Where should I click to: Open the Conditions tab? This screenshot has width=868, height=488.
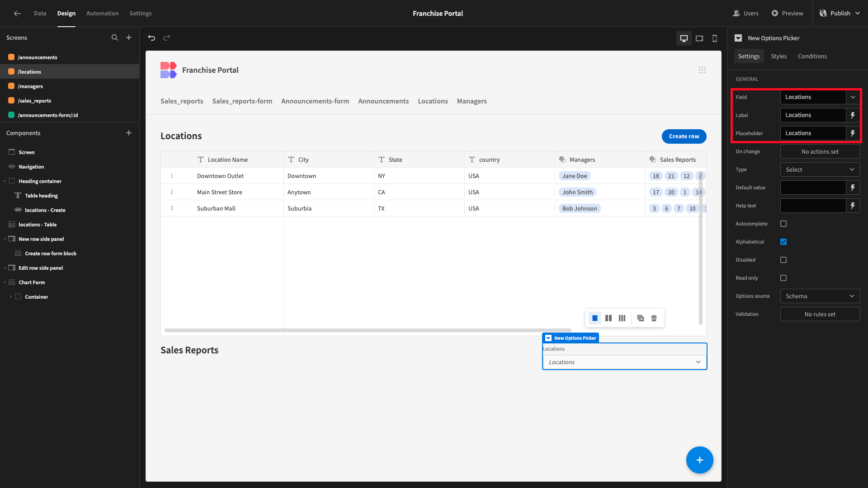812,56
